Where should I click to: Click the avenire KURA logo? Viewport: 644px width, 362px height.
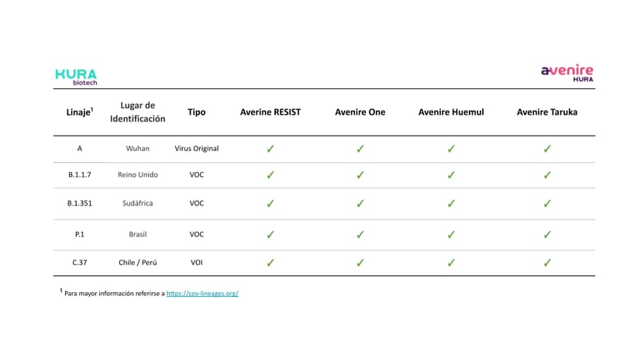[x=567, y=73]
